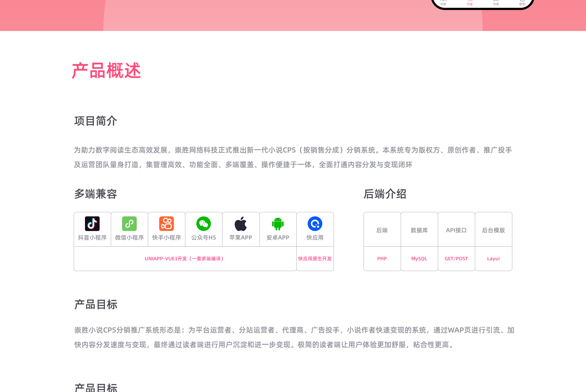
Task: Click the 快应用原生开发 pink text
Action: 315,259
